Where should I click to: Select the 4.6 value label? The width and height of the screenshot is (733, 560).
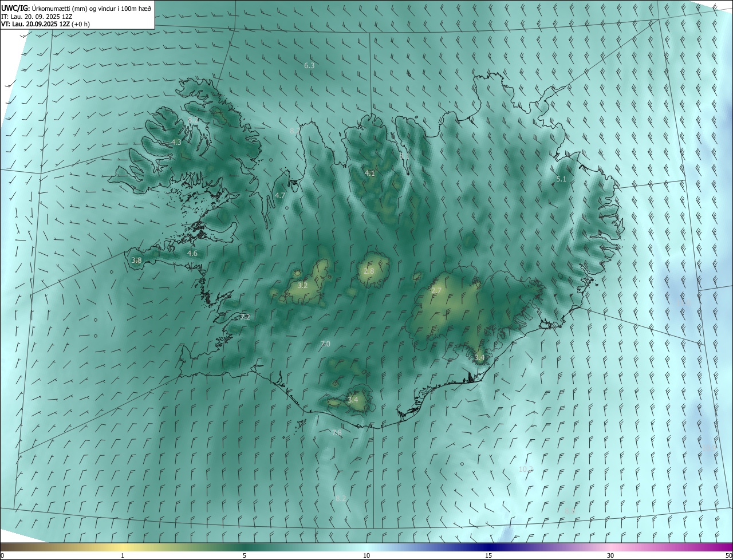(192, 253)
